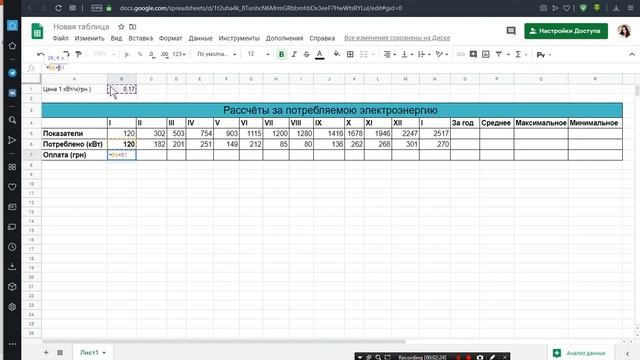Screen dimensions: 640x360
Task: Open the Вставка menu
Action: [x=140, y=38]
